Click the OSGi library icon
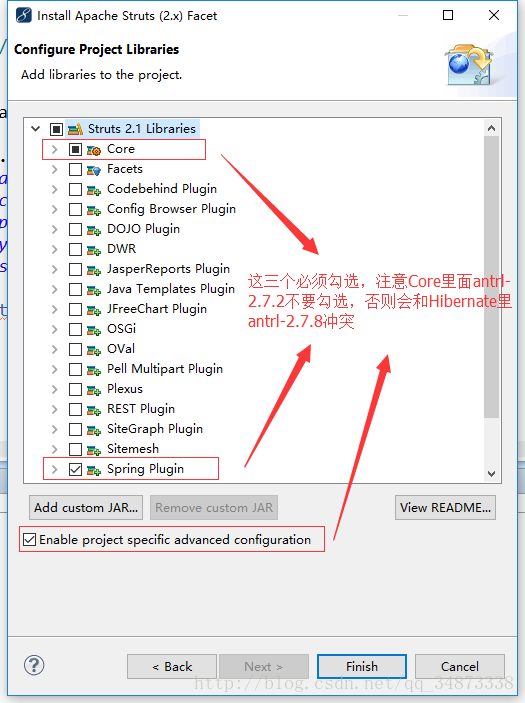The image size is (525, 703). 94,330
